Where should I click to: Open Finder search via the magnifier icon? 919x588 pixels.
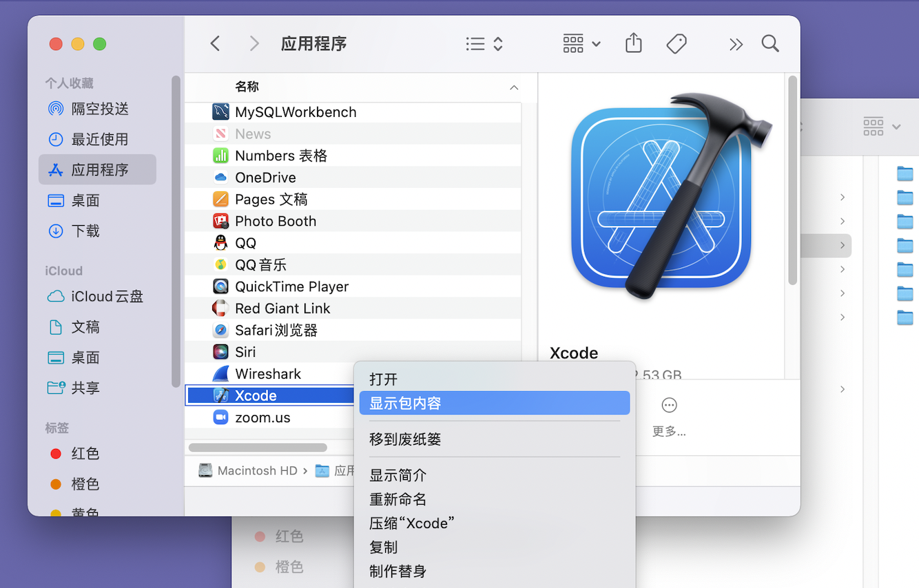pos(770,43)
